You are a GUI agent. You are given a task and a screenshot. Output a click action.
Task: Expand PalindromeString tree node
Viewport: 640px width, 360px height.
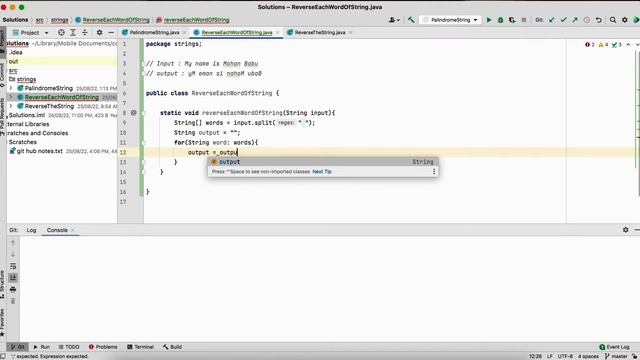11,88
